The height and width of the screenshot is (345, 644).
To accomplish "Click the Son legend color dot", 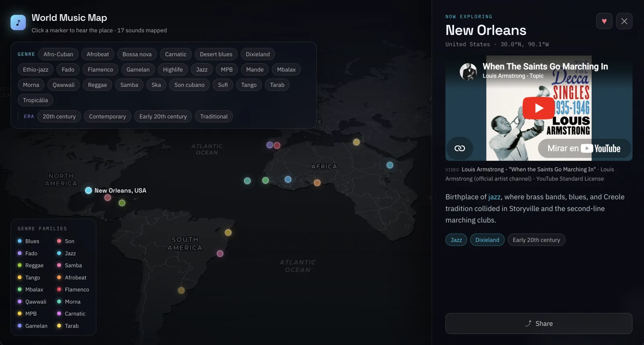I will pos(59,241).
